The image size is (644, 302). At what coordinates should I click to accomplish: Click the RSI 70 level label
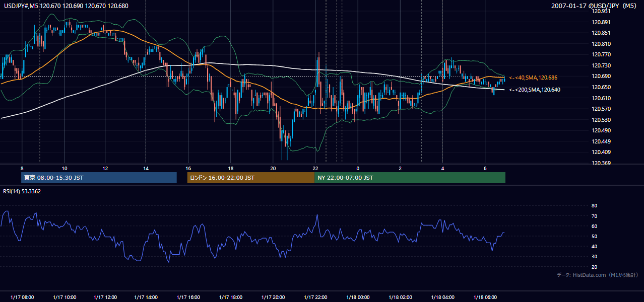pos(594,216)
